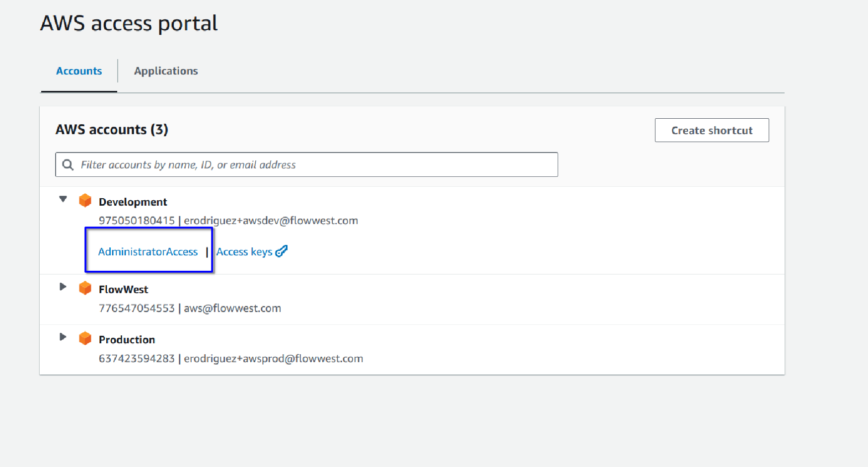Click the Development account name label

pos(133,201)
